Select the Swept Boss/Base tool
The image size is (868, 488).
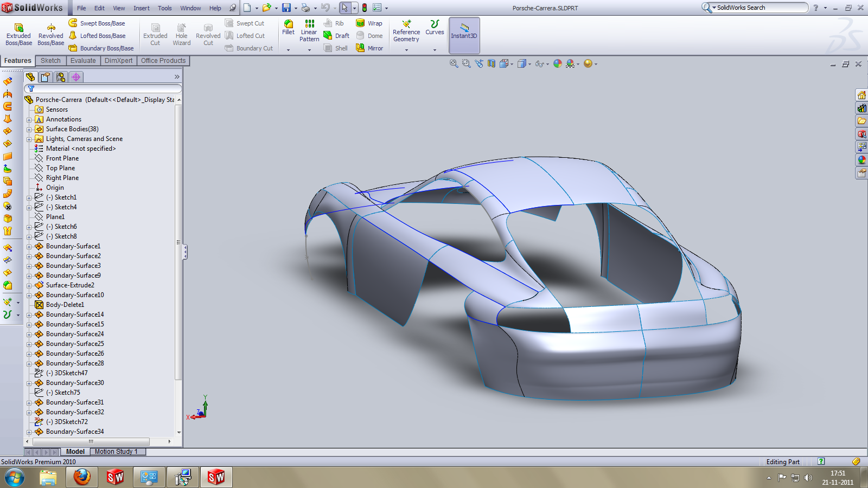coord(73,23)
